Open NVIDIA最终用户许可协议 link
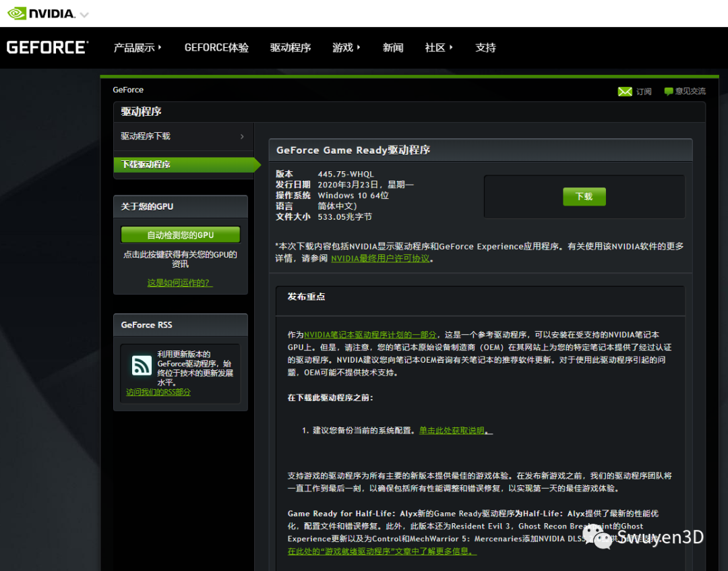 pyautogui.click(x=380, y=259)
